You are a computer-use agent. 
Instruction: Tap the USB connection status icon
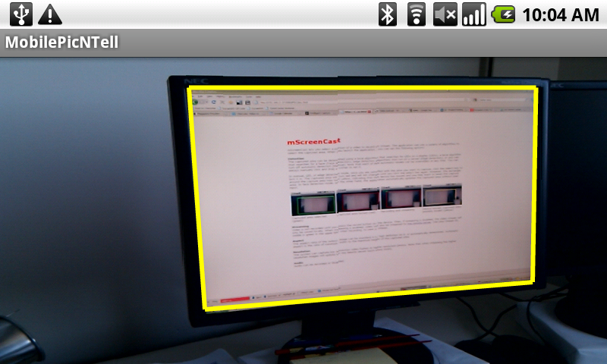coord(21,14)
